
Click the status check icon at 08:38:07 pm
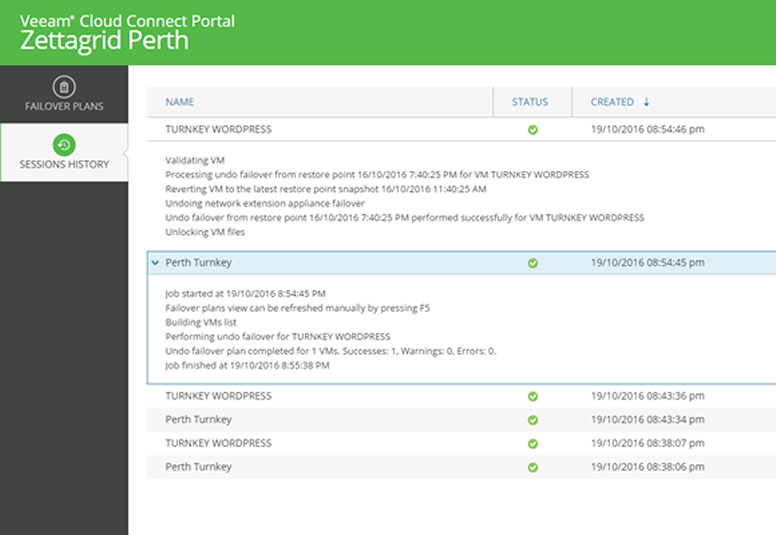tap(533, 443)
